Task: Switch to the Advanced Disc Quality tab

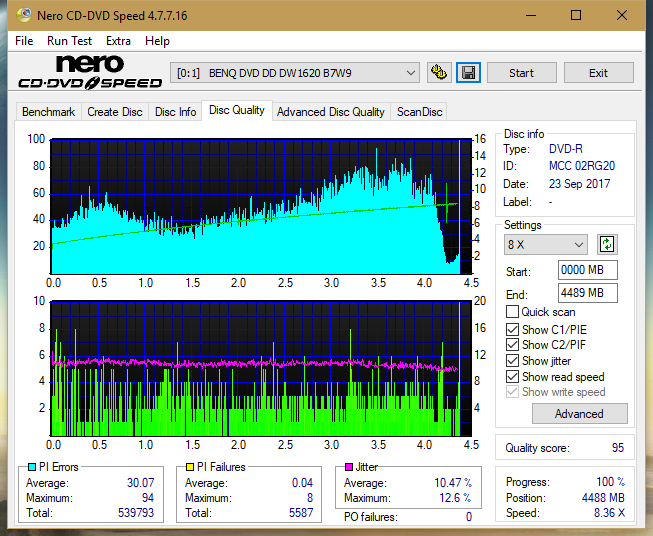Action: [331, 112]
